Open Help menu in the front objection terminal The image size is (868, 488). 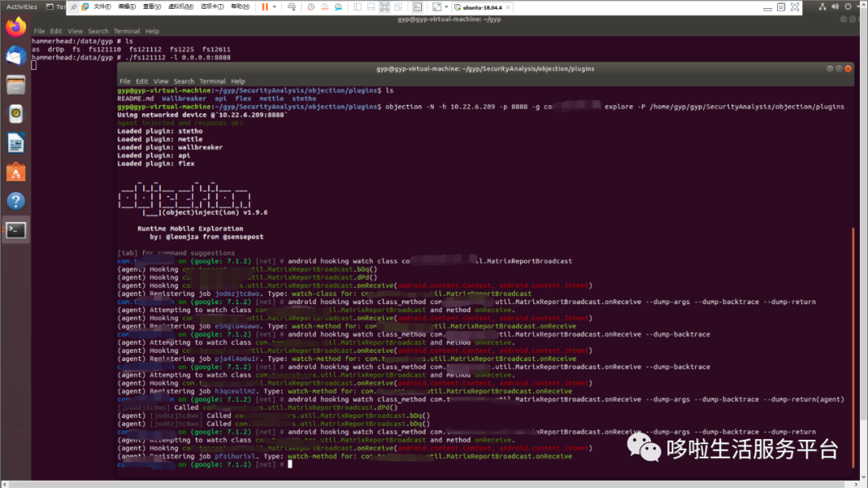pos(238,81)
